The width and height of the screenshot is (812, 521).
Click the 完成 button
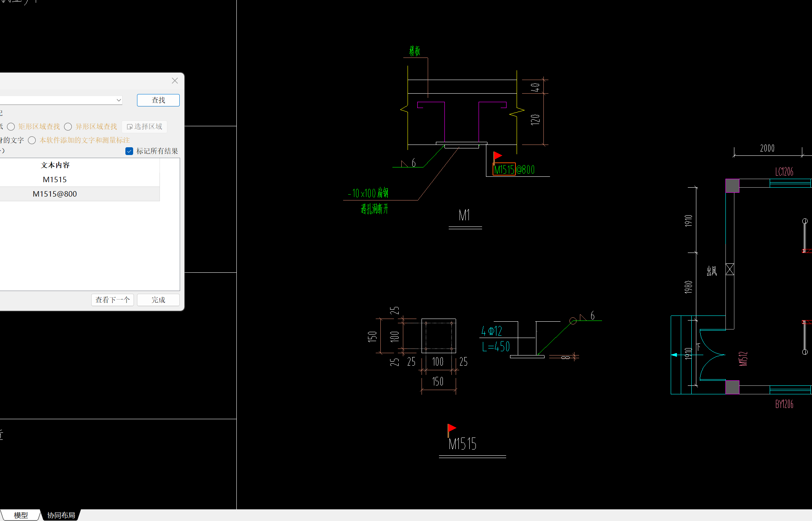158,300
